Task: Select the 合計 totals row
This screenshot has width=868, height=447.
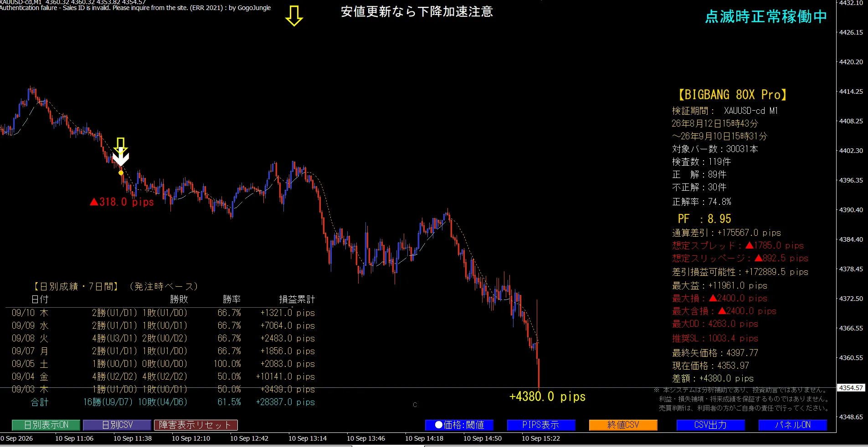Action: 172,402
